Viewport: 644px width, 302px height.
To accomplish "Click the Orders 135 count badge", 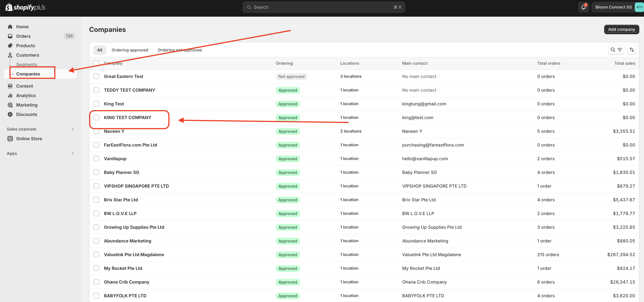I will tap(69, 36).
